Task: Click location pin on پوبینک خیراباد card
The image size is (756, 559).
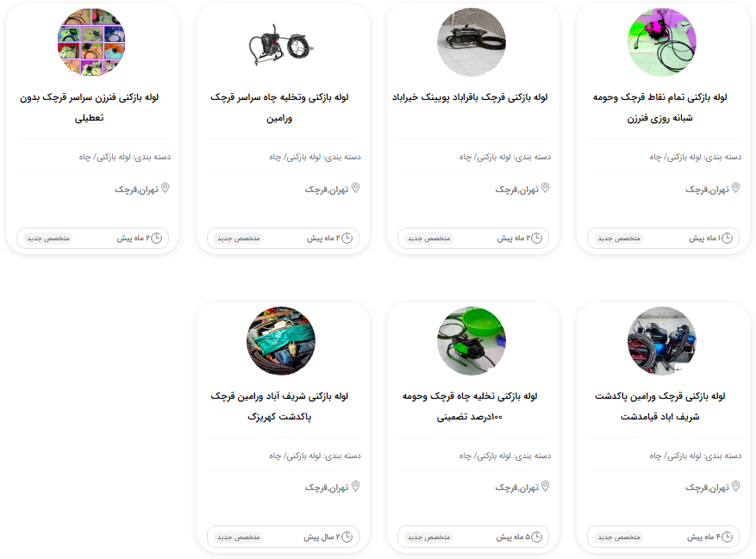Action: pos(546,188)
